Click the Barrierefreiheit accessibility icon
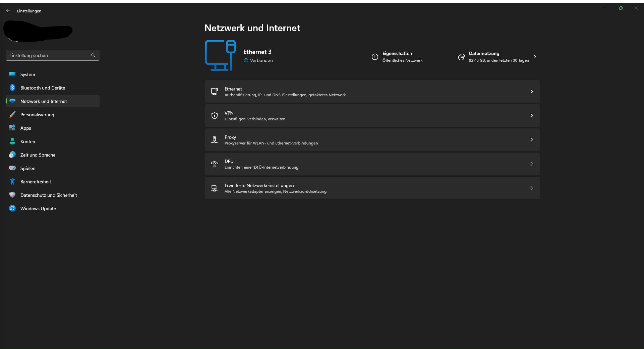This screenshot has width=644, height=349. pos(12,181)
